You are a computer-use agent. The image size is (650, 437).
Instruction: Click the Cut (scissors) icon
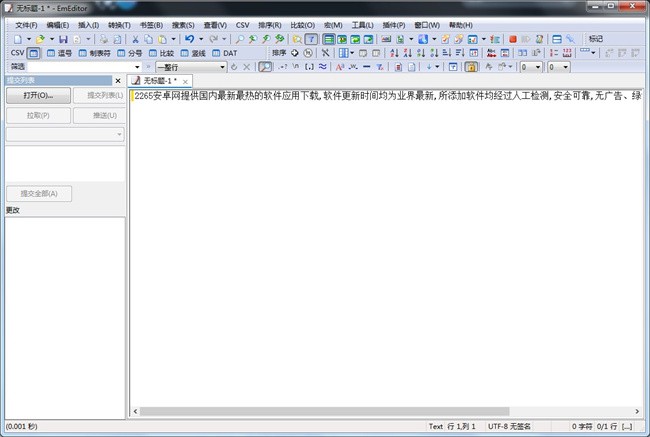tap(135, 39)
